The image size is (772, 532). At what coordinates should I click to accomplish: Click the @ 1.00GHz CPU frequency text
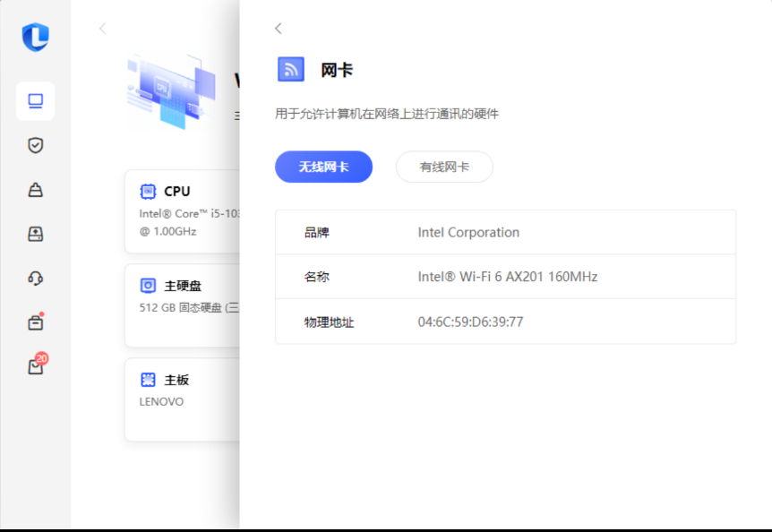167,231
